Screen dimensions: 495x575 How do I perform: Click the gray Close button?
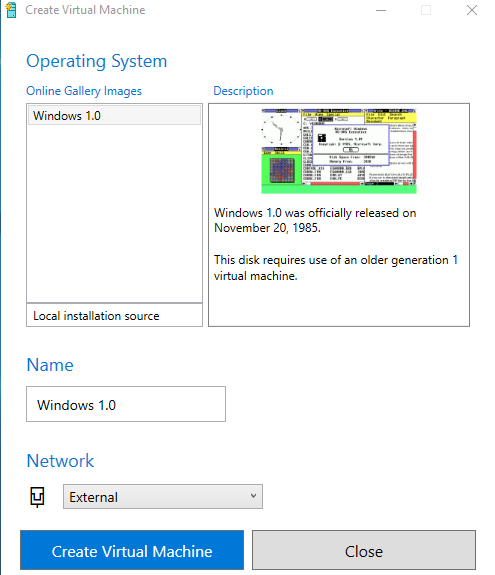[x=364, y=550]
